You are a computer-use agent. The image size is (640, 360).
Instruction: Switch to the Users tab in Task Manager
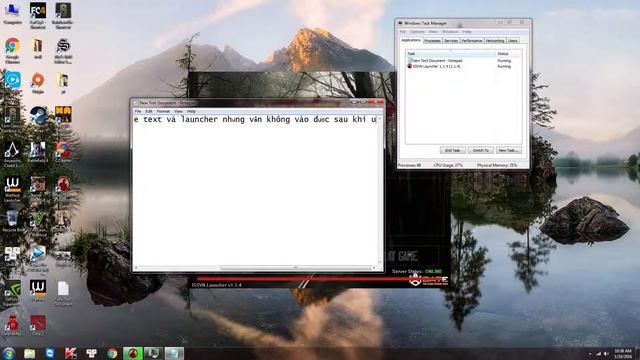[x=513, y=40]
